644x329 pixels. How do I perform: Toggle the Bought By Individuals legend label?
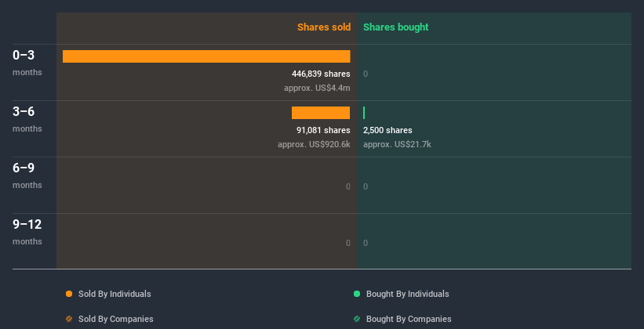click(x=407, y=294)
